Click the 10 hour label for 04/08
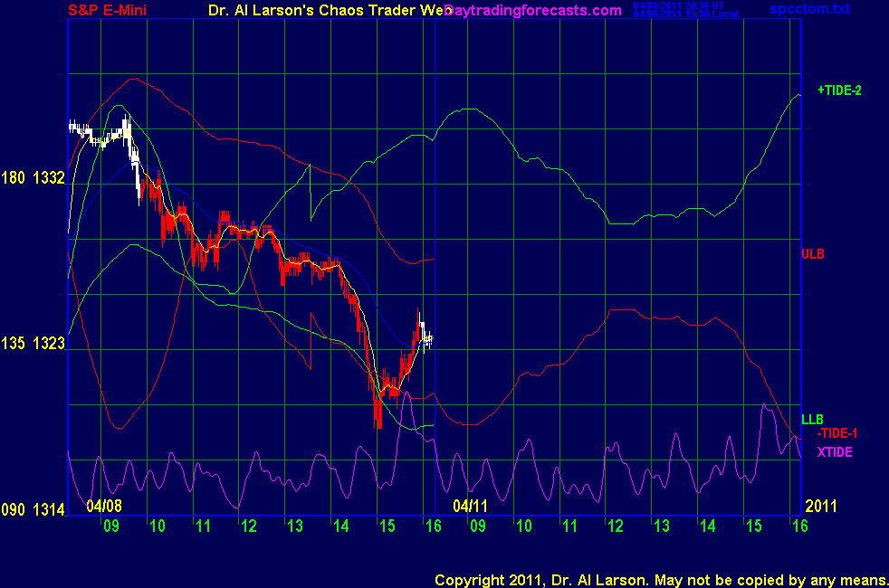The height and width of the screenshot is (588, 889). [x=157, y=526]
